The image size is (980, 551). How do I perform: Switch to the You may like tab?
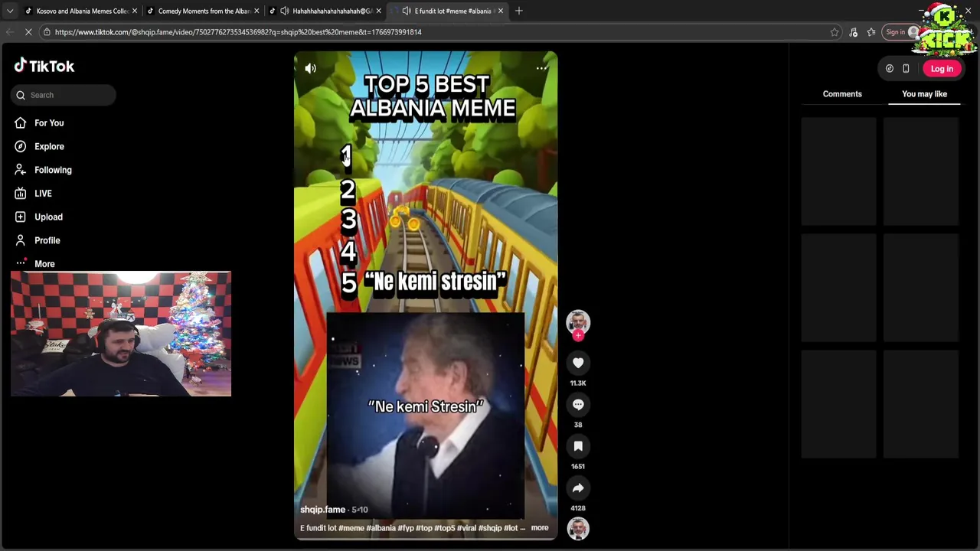[x=924, y=94]
